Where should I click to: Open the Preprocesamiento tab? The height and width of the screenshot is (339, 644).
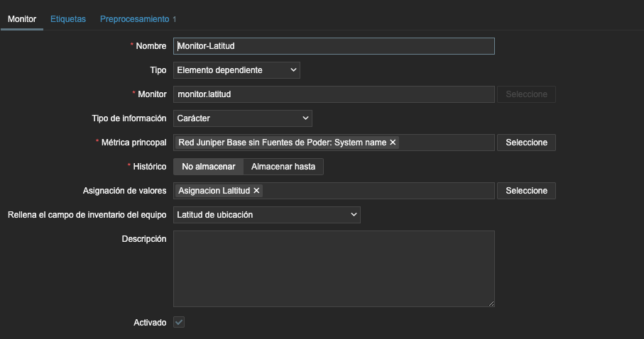[138, 19]
